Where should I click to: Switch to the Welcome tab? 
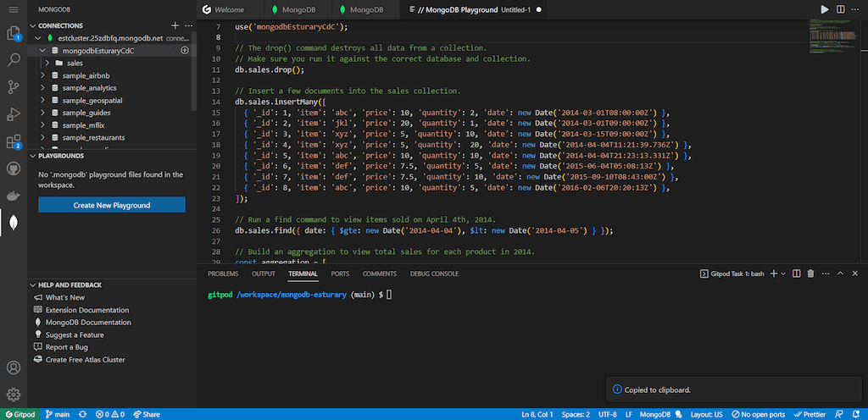tap(230, 9)
